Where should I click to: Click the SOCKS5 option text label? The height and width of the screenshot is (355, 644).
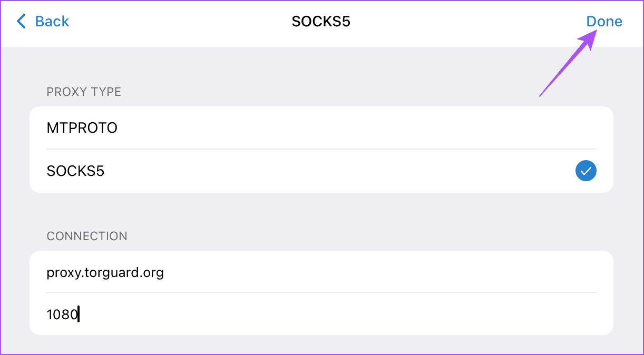point(75,171)
